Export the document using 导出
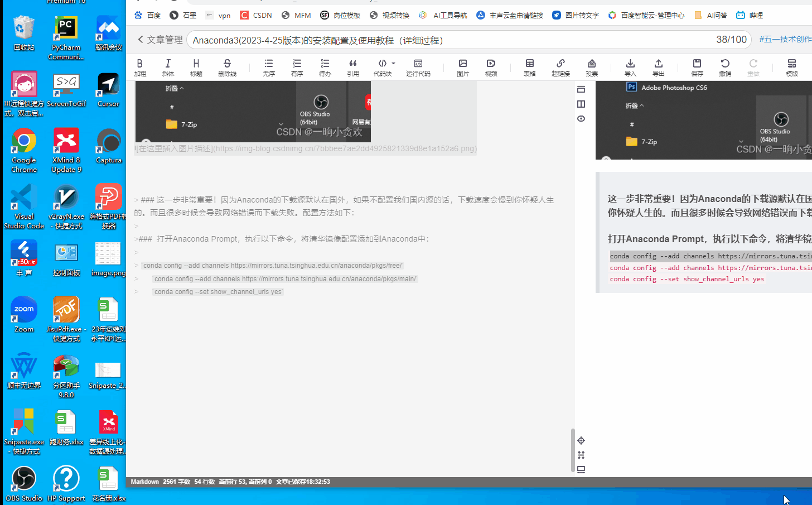The height and width of the screenshot is (505, 812). point(658,67)
